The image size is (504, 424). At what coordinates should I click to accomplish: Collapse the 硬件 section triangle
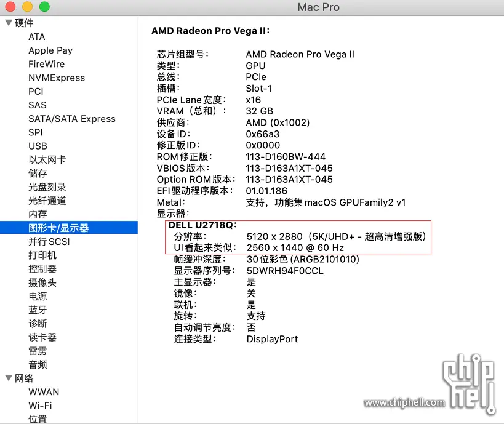[9, 23]
